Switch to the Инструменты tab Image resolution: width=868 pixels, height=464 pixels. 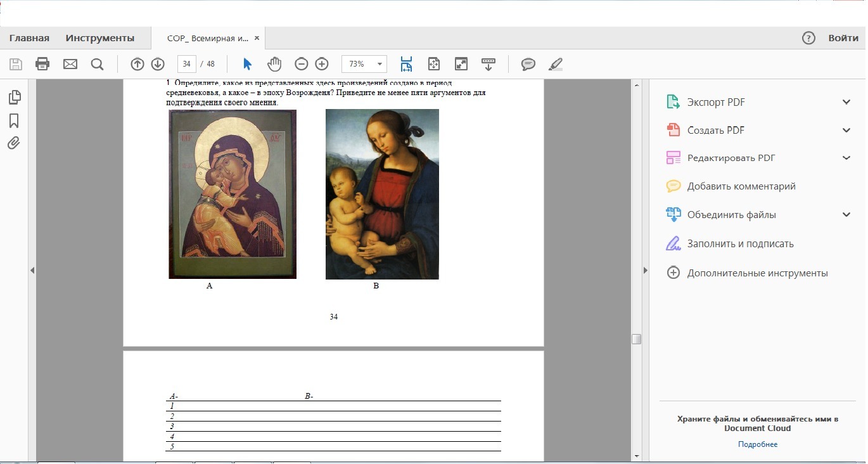tap(100, 38)
